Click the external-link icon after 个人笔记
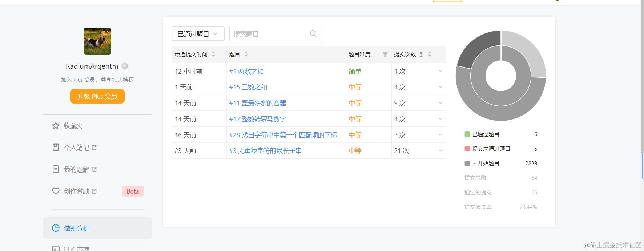Screen dimensions: 644x251 94,147
